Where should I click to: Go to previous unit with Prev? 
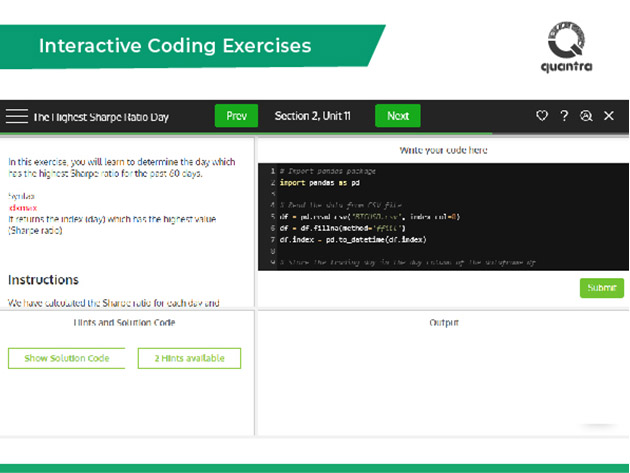tap(236, 116)
